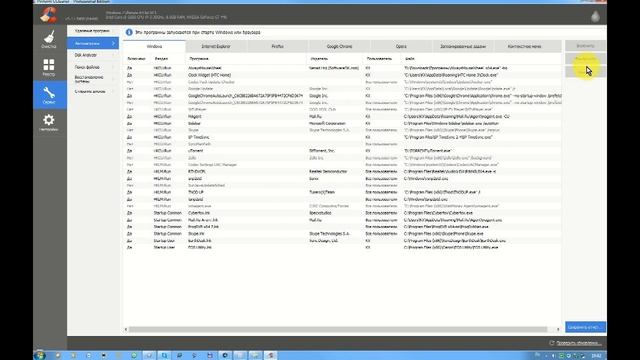Select the MAgent startup row

(342, 116)
